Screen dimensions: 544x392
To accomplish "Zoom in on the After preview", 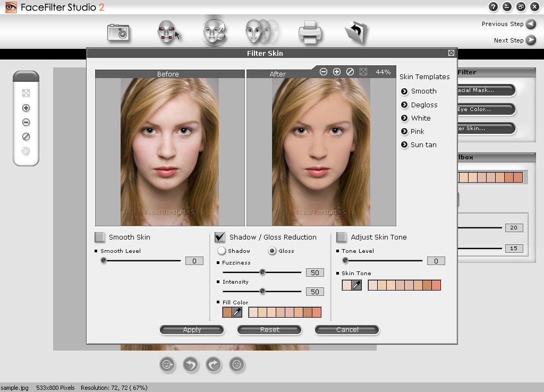I will point(336,72).
